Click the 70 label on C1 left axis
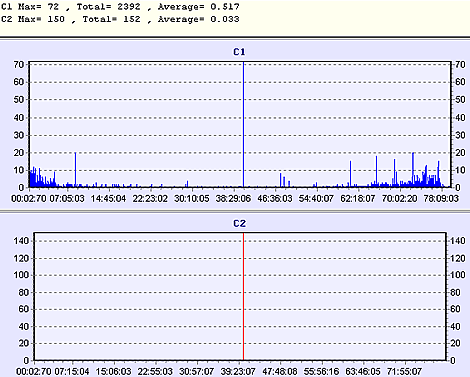Image resolution: width=470 pixels, height=377 pixels. (x=18, y=65)
